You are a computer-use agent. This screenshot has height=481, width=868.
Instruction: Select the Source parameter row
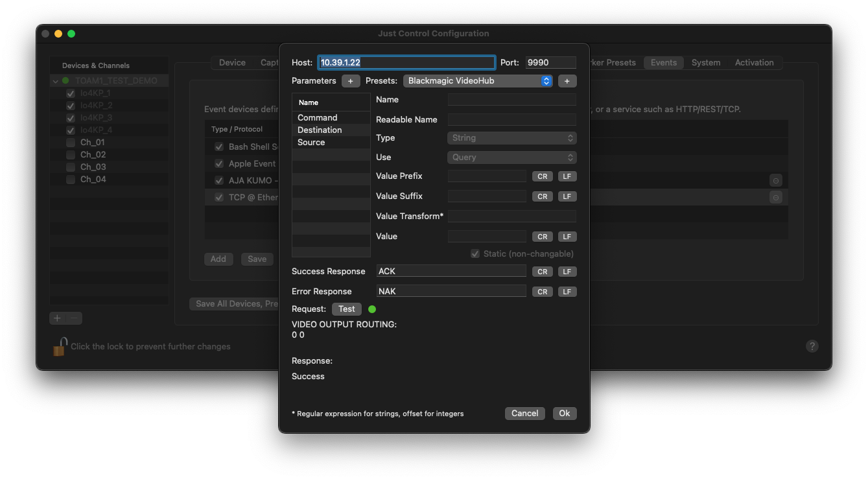tap(331, 143)
